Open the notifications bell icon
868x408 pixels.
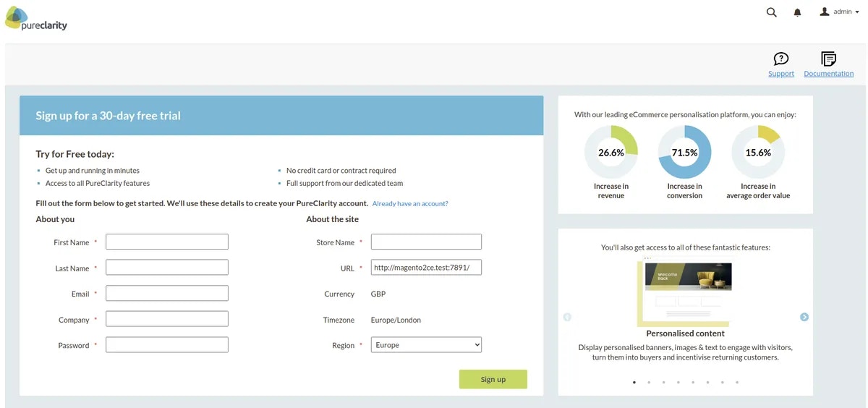(798, 12)
